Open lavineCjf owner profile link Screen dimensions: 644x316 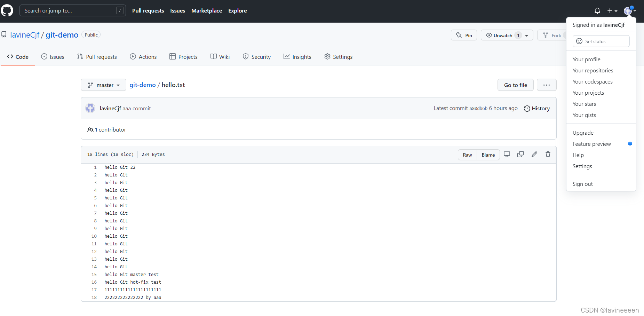pos(25,35)
